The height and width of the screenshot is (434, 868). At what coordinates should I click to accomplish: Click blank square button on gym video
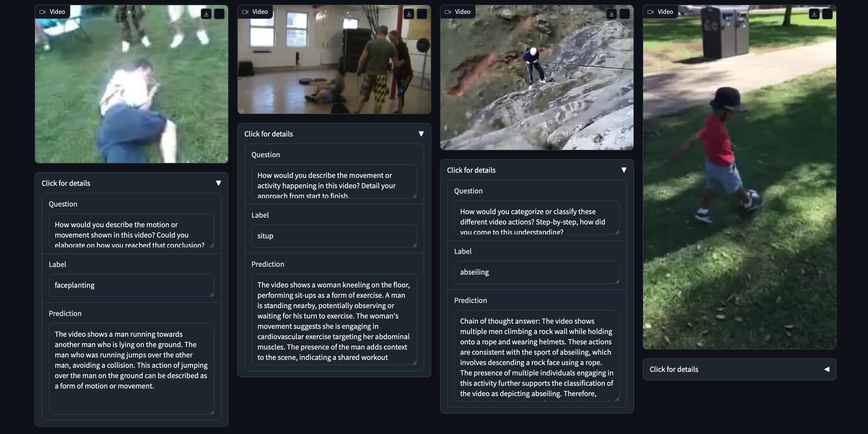click(422, 14)
